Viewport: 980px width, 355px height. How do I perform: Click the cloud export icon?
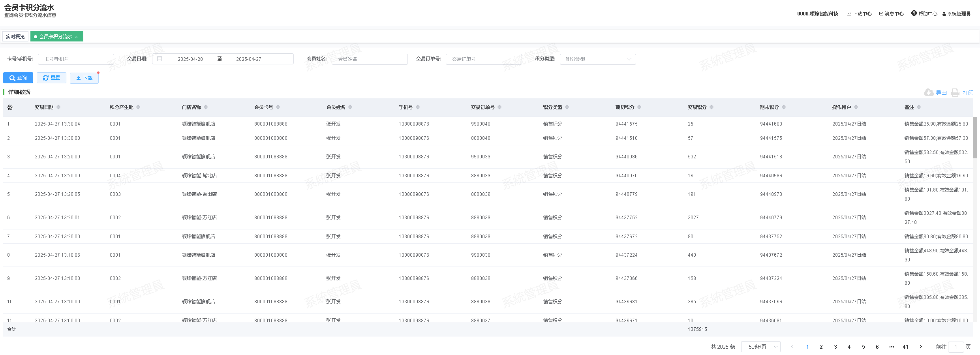pyautogui.click(x=929, y=92)
